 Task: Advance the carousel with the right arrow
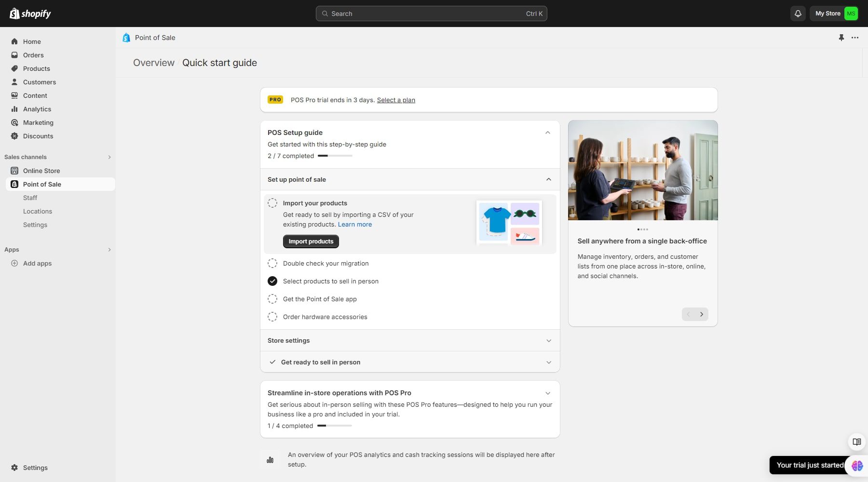[x=702, y=314]
